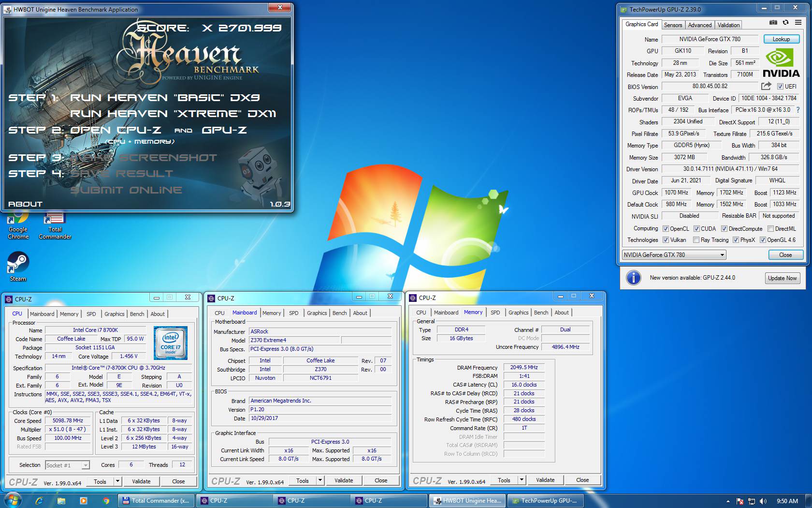Click the NVIDIA logo in GPU-Z

click(x=781, y=63)
